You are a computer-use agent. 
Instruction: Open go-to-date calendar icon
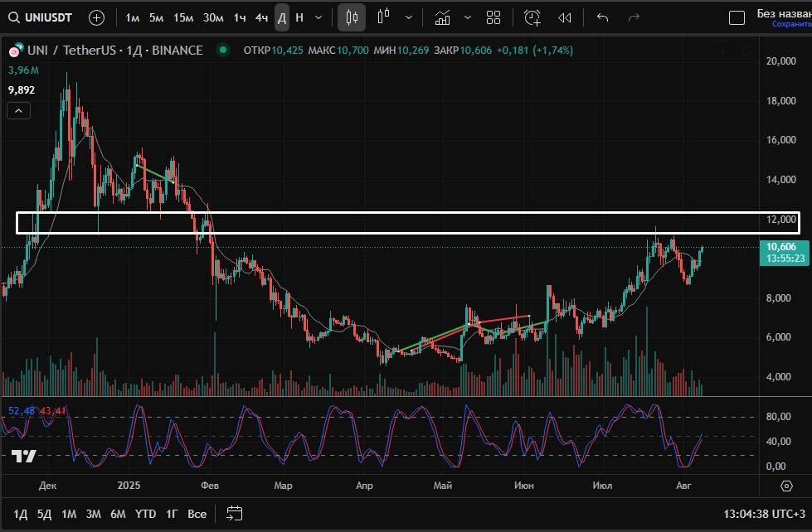[235, 513]
